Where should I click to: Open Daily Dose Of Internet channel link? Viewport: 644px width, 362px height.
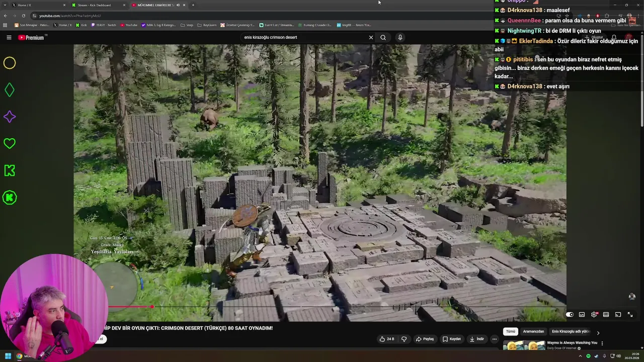[562, 348]
